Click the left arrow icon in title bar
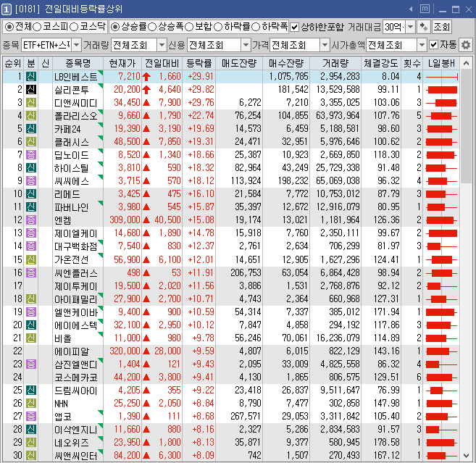 411,9
